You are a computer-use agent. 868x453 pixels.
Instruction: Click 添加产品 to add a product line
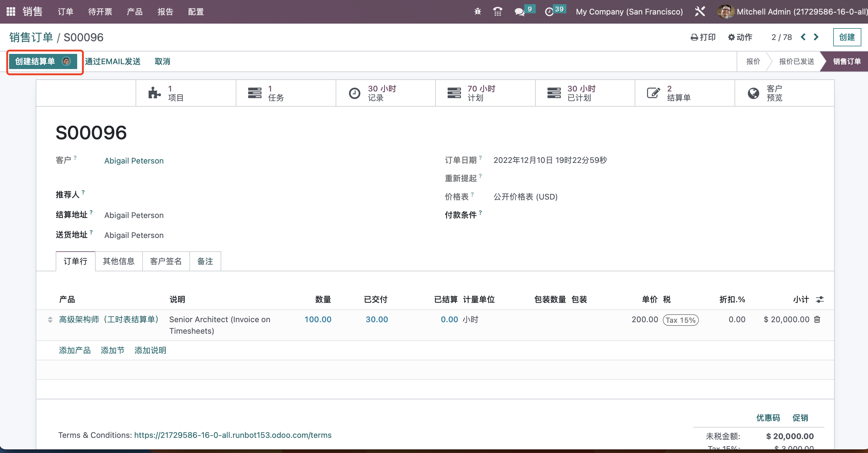point(74,350)
